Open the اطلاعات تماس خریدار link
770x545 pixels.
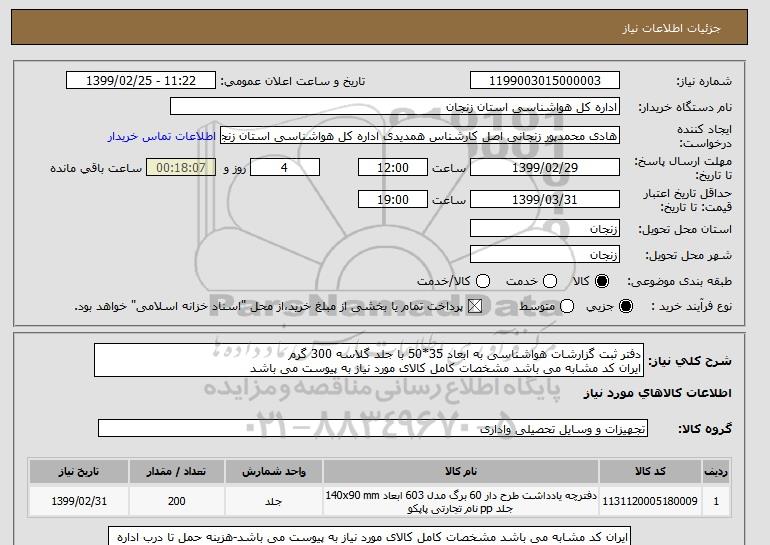[x=162, y=136]
